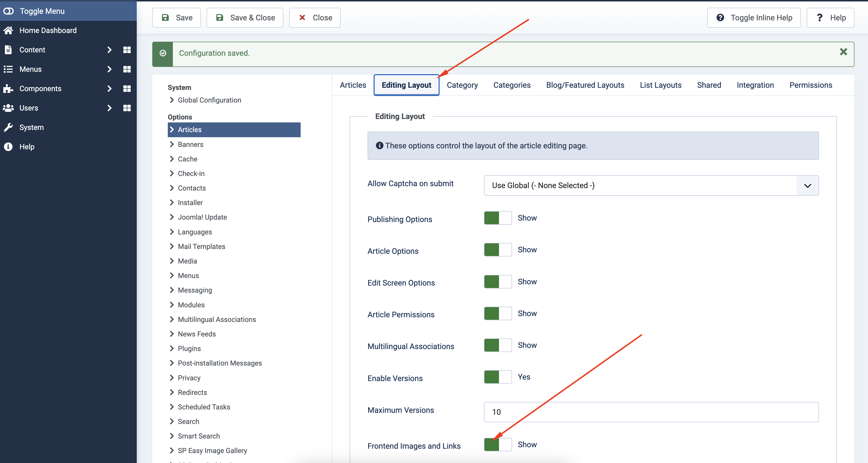Open the Components dashboard grid icon
Screen dimensions: 868x463
point(127,89)
